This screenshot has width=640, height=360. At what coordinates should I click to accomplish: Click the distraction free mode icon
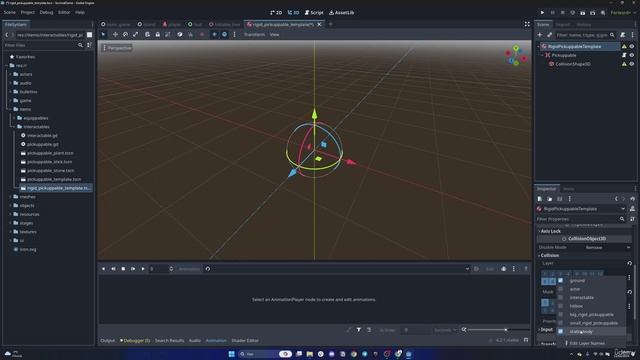point(527,24)
